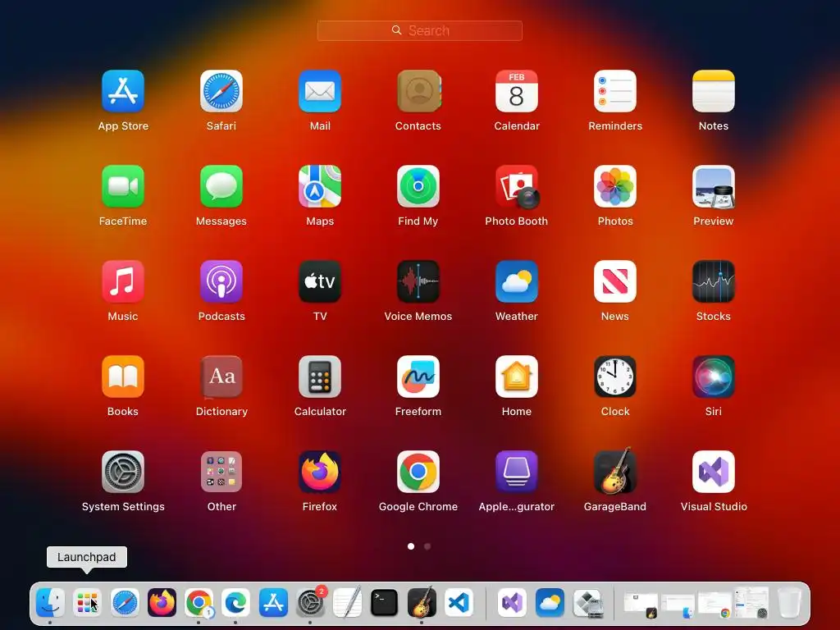The width and height of the screenshot is (840, 630).
Task: Open the Trash in the Dock
Action: (x=789, y=602)
